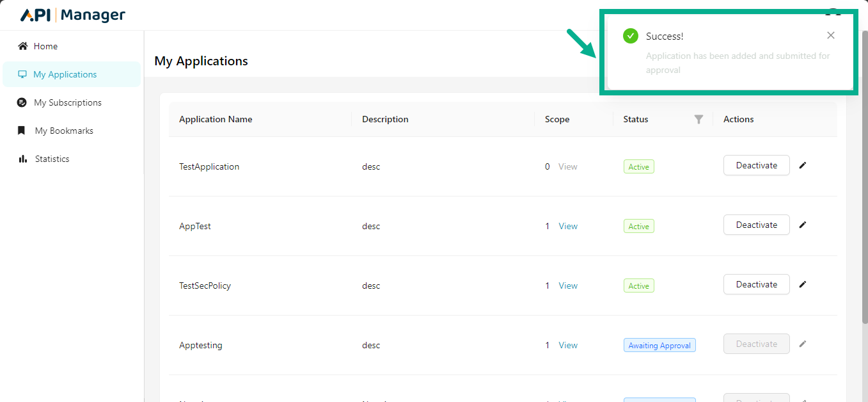Screen dimensions: 868x402
Task: Edit TestApplication using pencil icon
Action: (x=803, y=165)
